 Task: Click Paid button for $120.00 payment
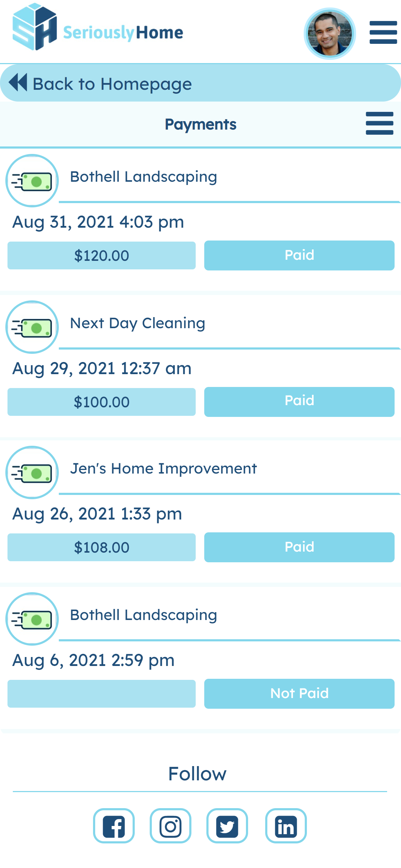(x=299, y=255)
